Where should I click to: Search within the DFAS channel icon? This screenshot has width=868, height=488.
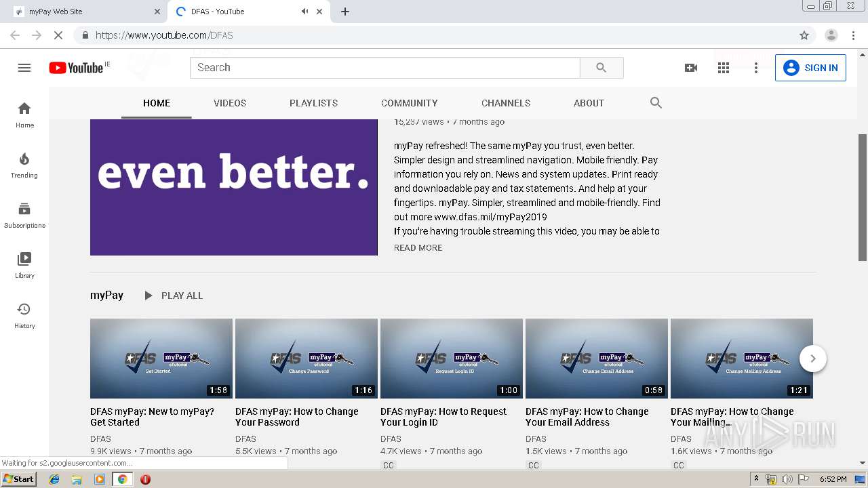(x=656, y=103)
